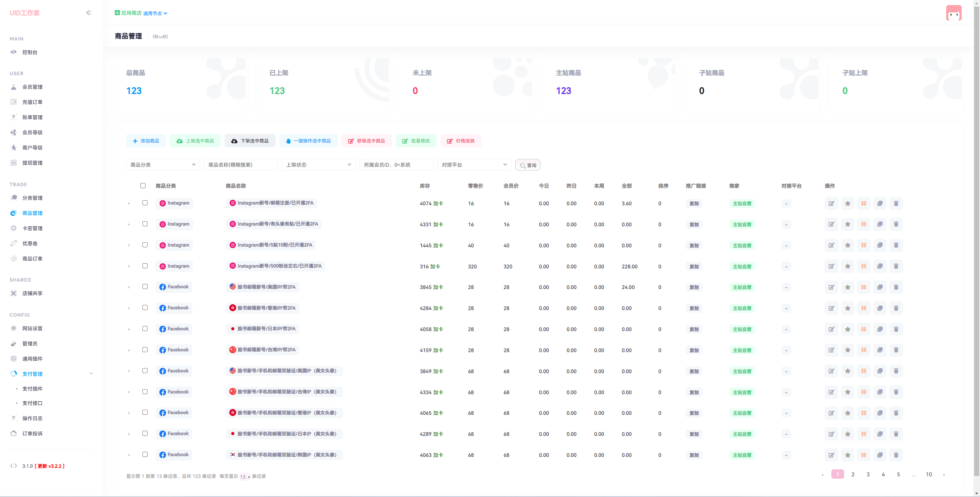
Task: Check the box for Instagram新号/5贴10粉 row
Action: coord(145,245)
